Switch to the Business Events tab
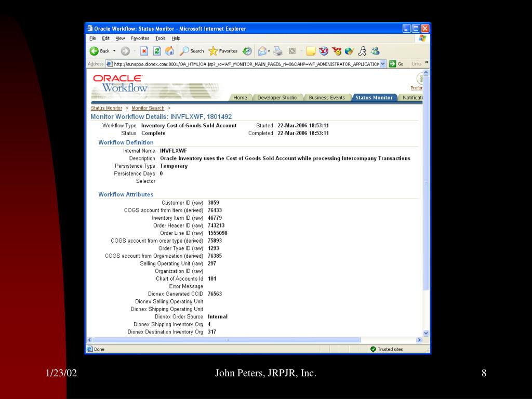 coord(327,98)
